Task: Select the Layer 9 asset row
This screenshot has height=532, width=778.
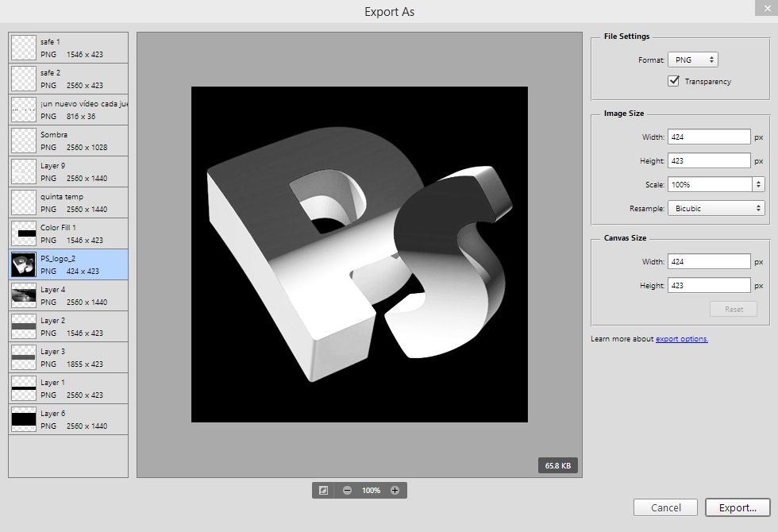Action: pos(68,172)
